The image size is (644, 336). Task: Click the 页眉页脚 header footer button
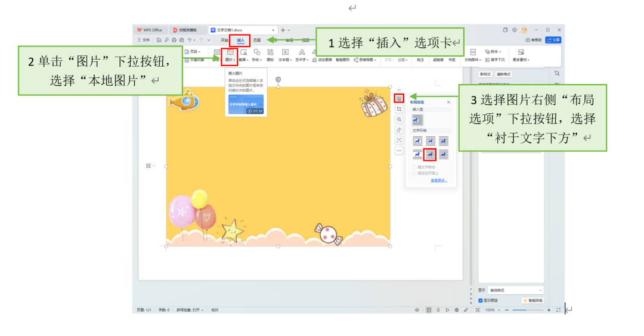coord(194,60)
